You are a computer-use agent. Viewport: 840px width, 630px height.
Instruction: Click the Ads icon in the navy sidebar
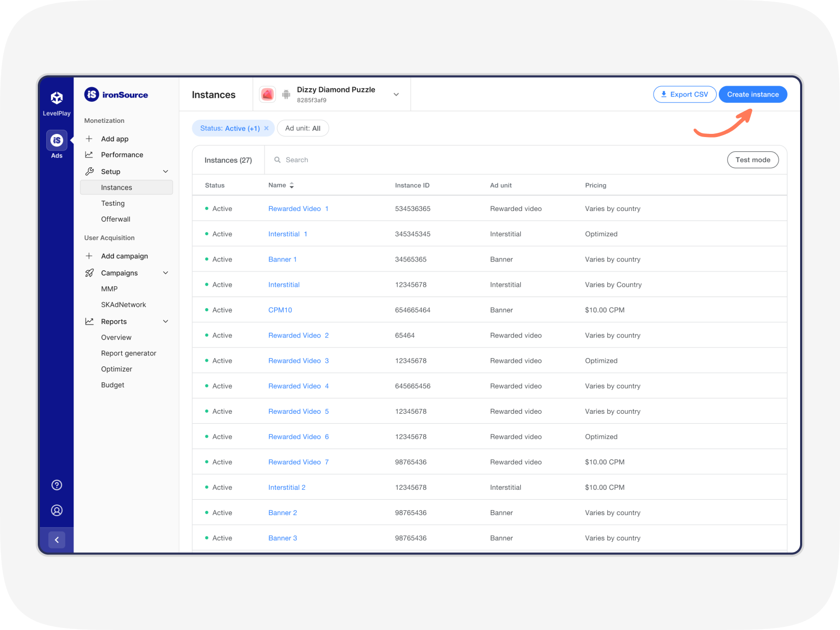click(56, 141)
